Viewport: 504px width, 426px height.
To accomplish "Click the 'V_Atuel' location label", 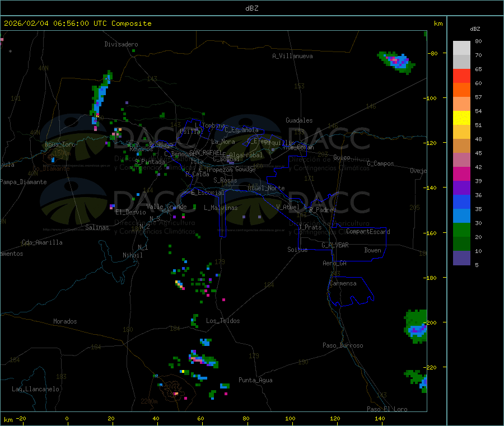I will point(288,207).
